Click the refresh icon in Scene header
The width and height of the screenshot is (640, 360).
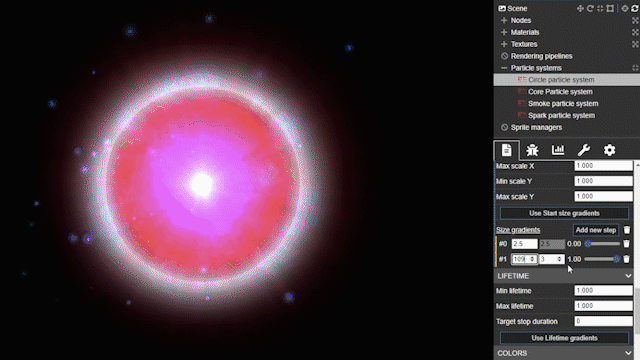coord(635,8)
